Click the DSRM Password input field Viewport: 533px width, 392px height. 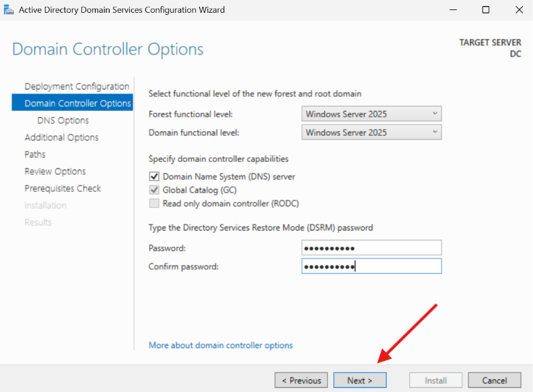pos(371,248)
